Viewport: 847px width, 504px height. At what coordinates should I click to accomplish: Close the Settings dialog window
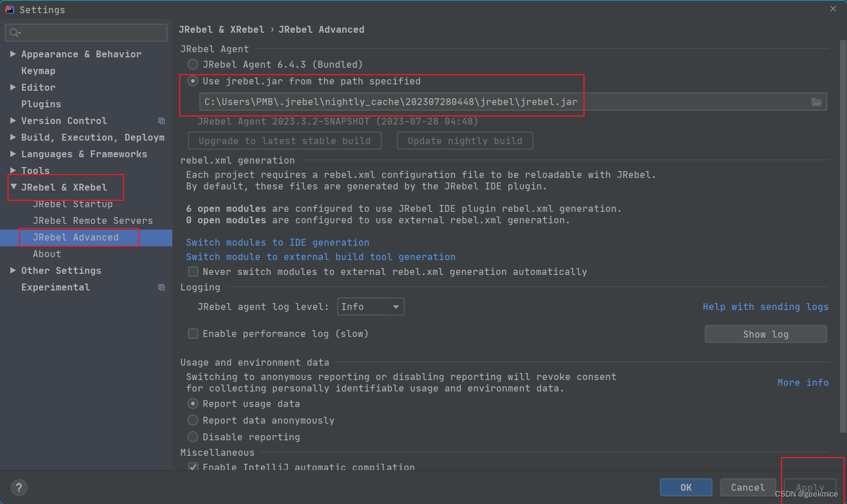(x=833, y=9)
